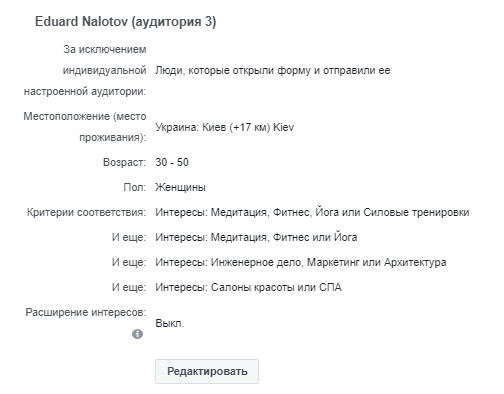504x394 pixels.
Task: Click the Выкл. interest expansion value
Action: (170, 323)
